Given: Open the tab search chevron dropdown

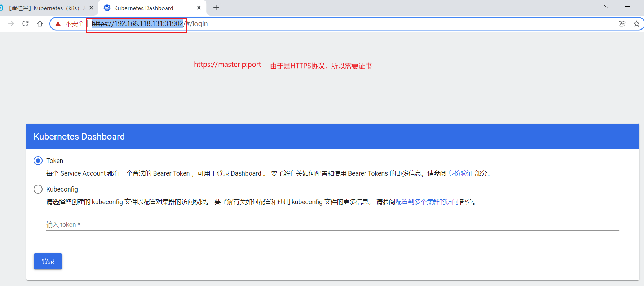Looking at the screenshot, I should point(607,7).
